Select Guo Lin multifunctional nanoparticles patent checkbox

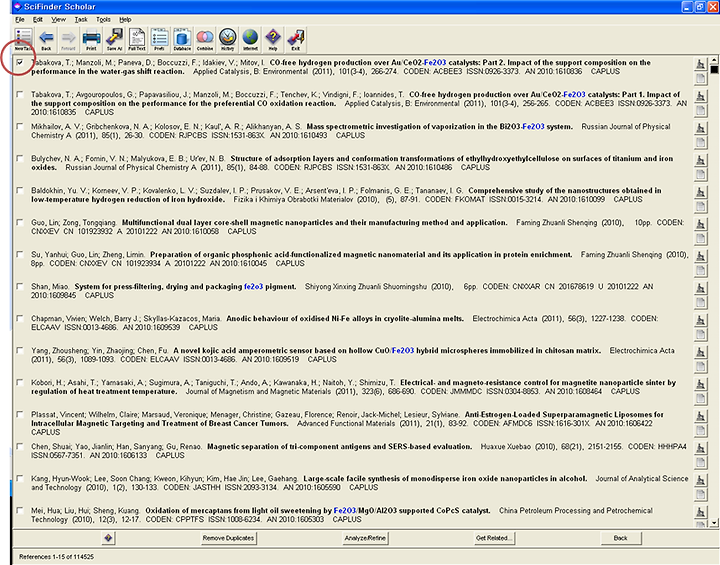[x=20, y=222]
